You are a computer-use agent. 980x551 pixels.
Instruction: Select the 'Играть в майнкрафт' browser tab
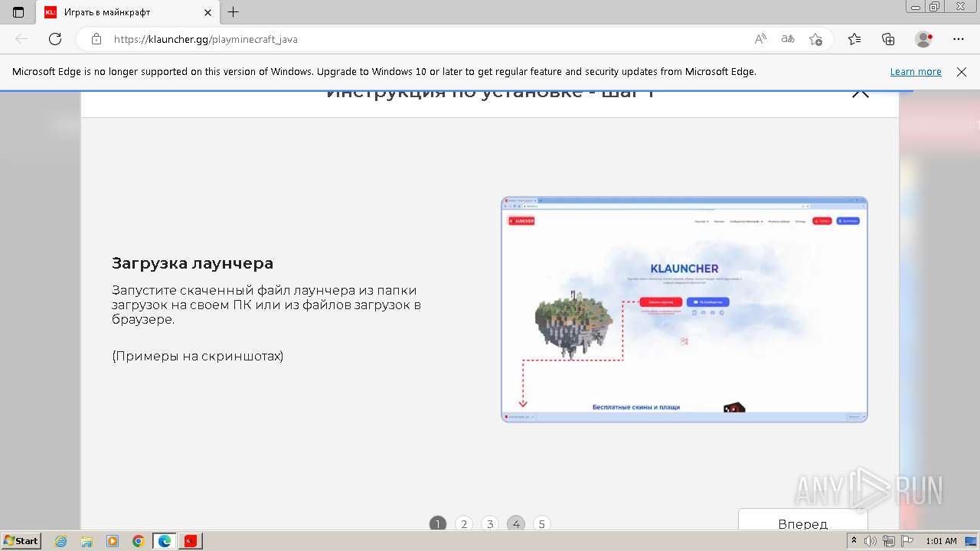(128, 12)
